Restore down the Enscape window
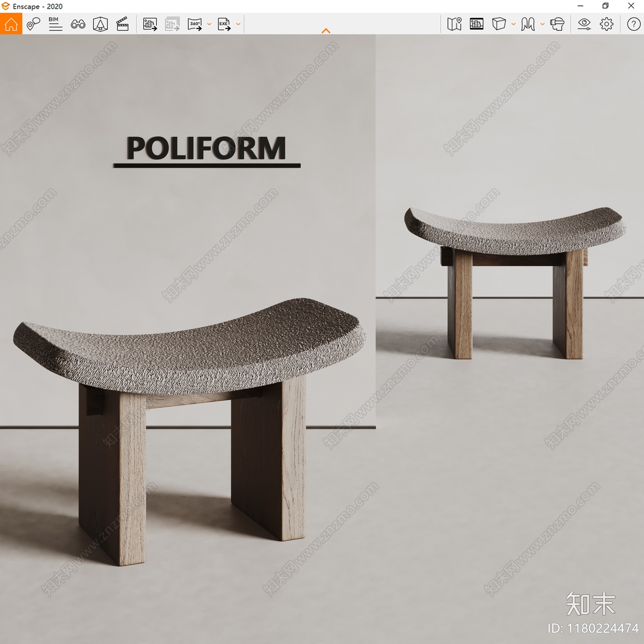This screenshot has width=644, height=644. pos(605,6)
